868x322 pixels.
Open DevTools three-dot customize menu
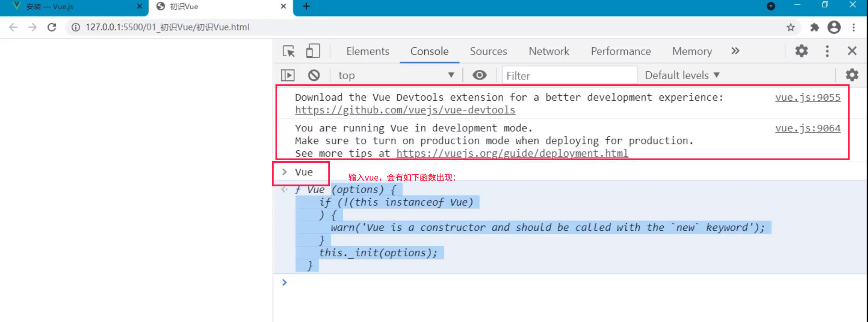pos(827,51)
